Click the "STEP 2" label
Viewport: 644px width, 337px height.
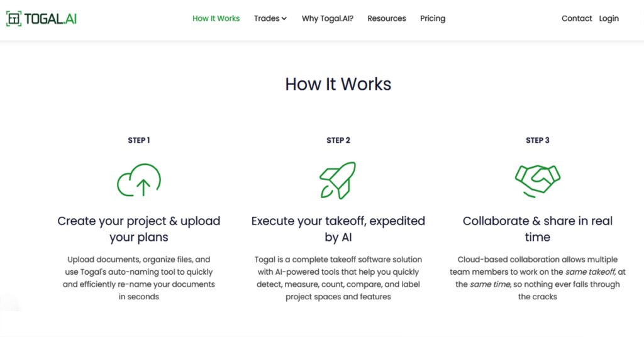[x=338, y=140]
